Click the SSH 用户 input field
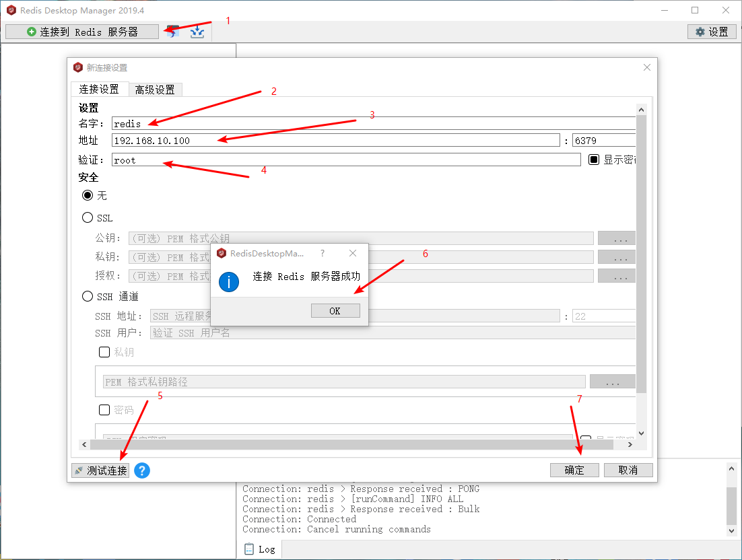The height and width of the screenshot is (560, 742). pyautogui.click(x=393, y=332)
